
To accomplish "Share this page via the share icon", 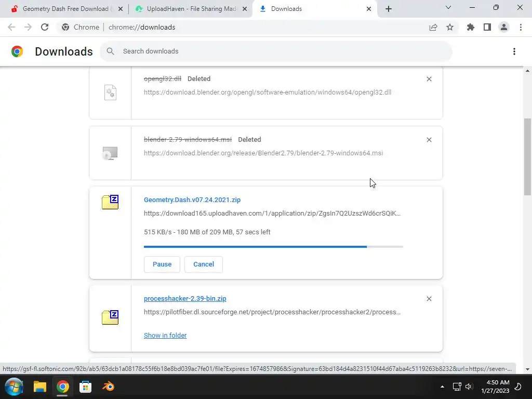I will click(433, 27).
